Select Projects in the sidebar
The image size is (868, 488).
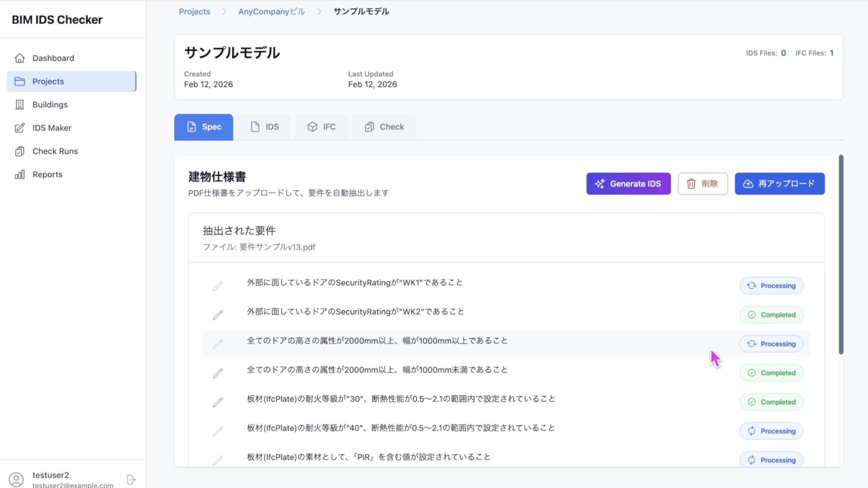[71, 81]
